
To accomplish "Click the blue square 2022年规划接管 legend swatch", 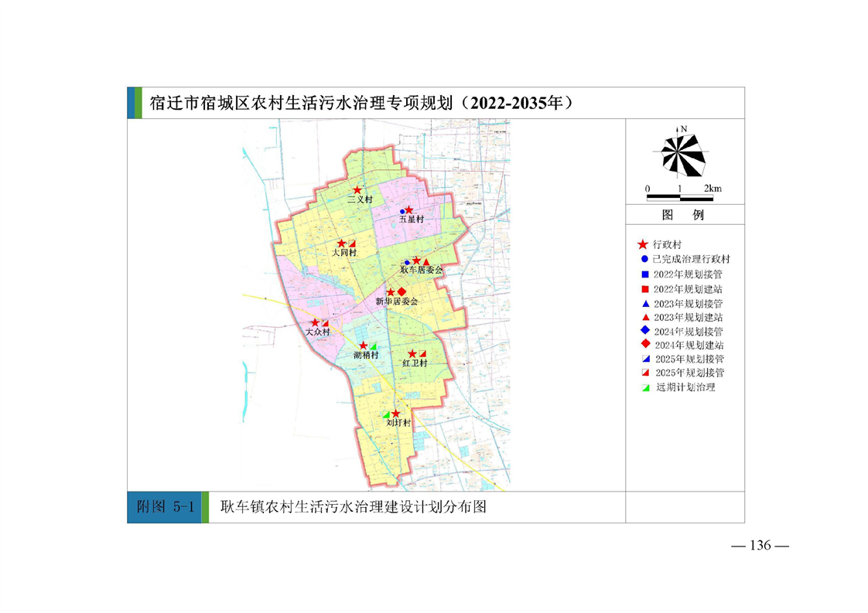I will (643, 274).
